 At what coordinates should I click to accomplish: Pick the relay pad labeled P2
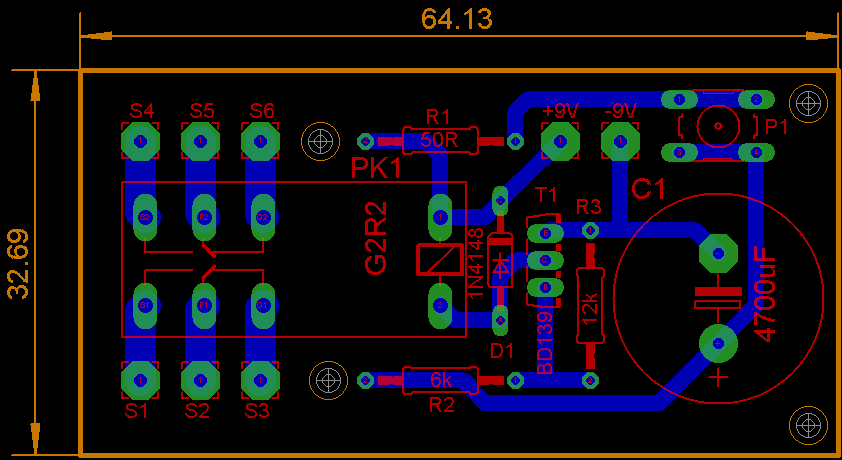204,217
